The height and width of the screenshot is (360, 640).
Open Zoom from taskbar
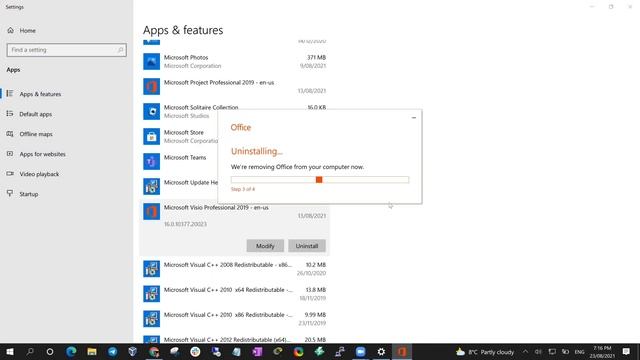360,351
